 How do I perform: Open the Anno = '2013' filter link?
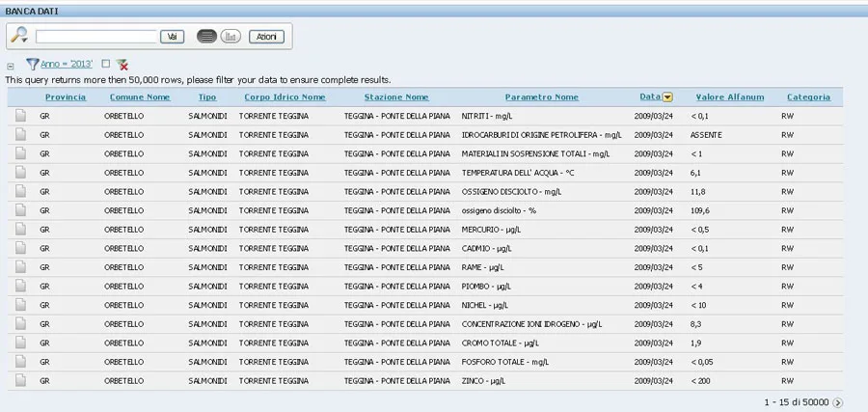tap(67, 65)
